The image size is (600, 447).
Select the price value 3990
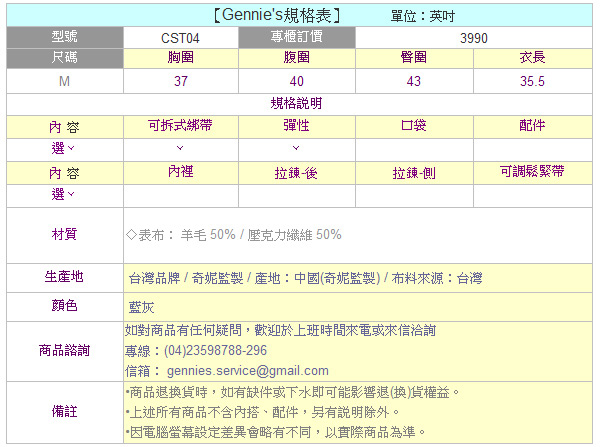click(474, 38)
